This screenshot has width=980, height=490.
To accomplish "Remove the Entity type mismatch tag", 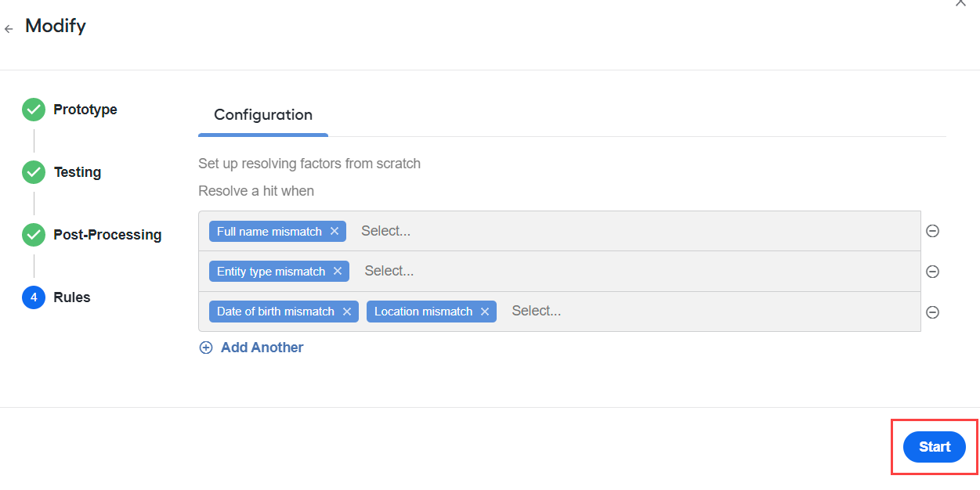I will point(338,272).
